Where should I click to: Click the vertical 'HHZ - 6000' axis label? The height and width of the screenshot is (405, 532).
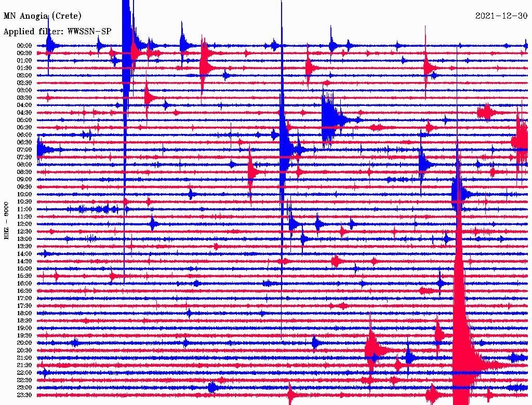6,221
